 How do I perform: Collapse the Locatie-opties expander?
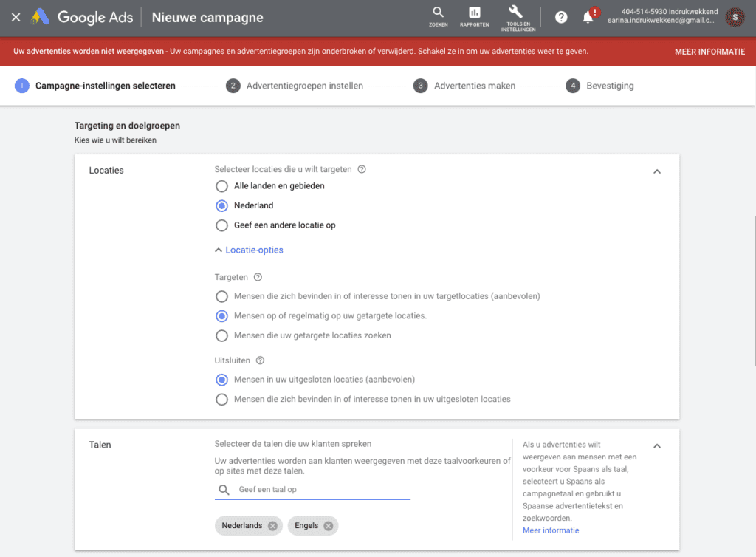coord(249,250)
